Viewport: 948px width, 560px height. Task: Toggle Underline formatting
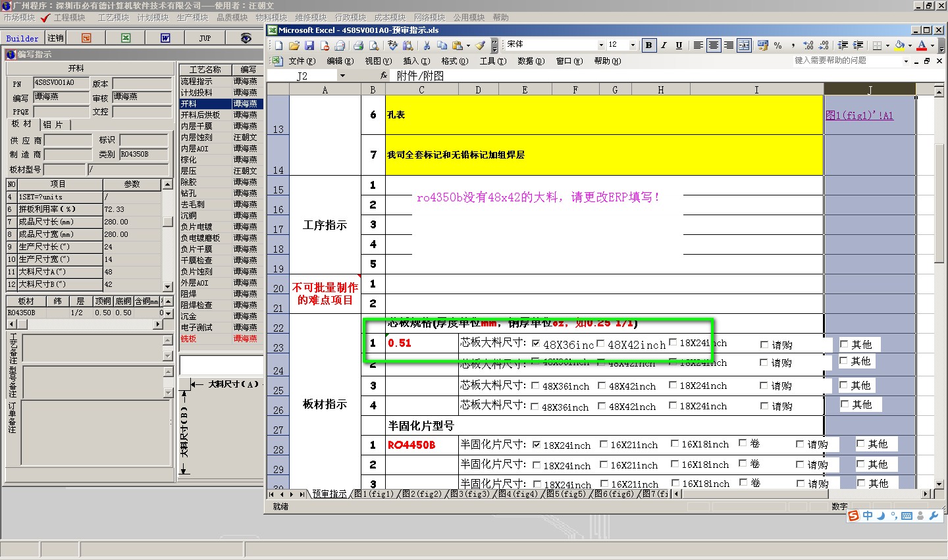point(679,45)
